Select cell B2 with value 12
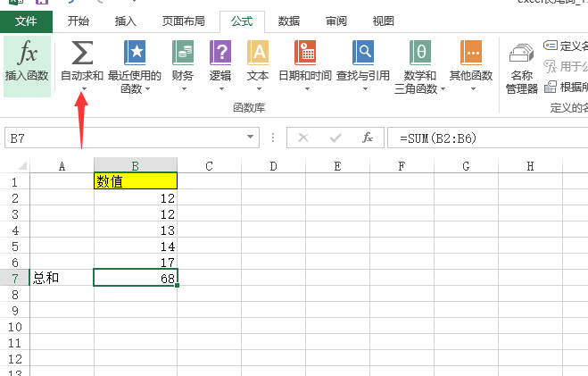This screenshot has width=588, height=376. (136, 197)
